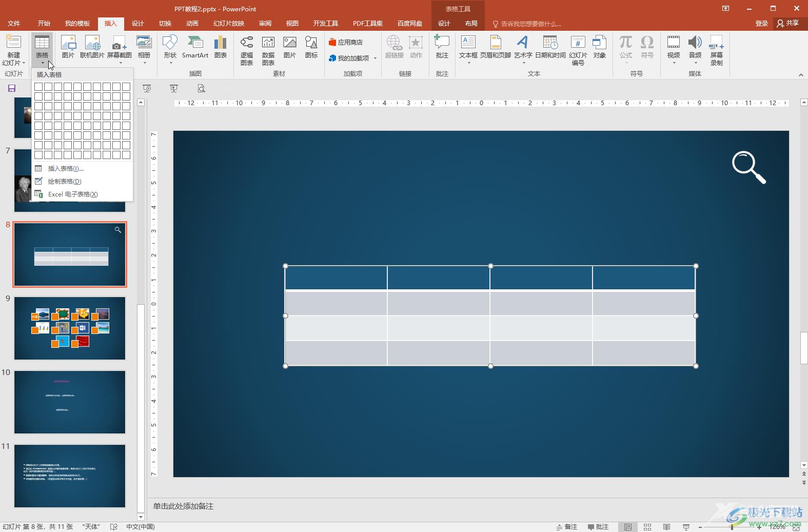Switch to Reading view in status bar
Screen dimensions: 808x532
point(667,527)
